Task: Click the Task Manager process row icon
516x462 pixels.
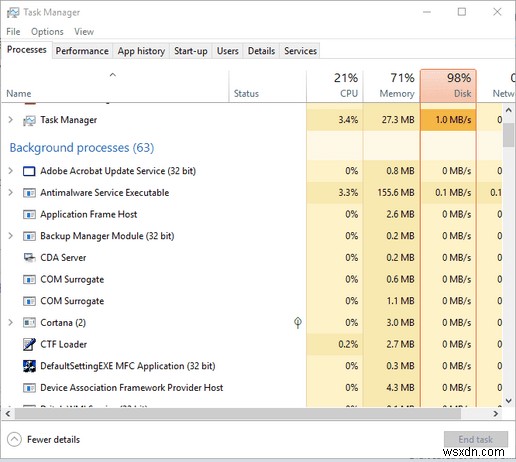Action: [x=29, y=120]
